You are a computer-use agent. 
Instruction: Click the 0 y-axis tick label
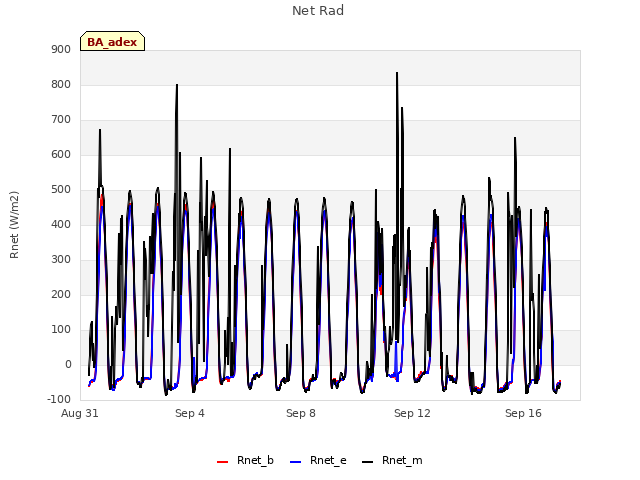pos(68,365)
